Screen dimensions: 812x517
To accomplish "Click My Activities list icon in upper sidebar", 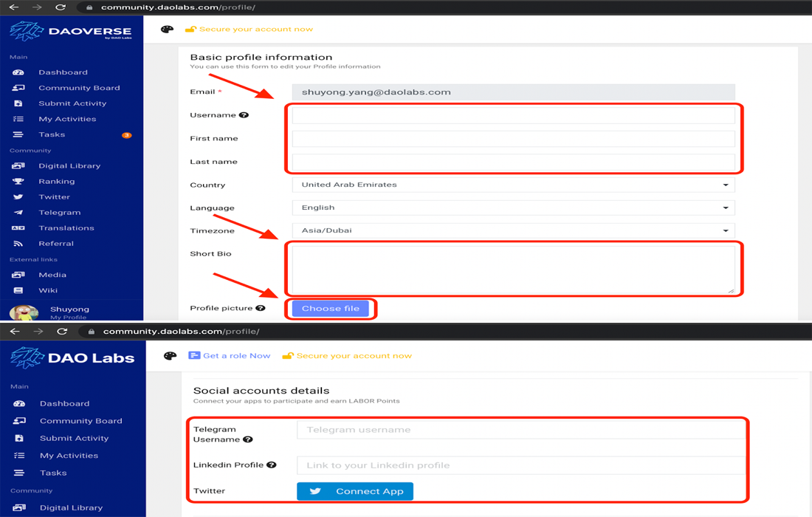I will click(18, 119).
